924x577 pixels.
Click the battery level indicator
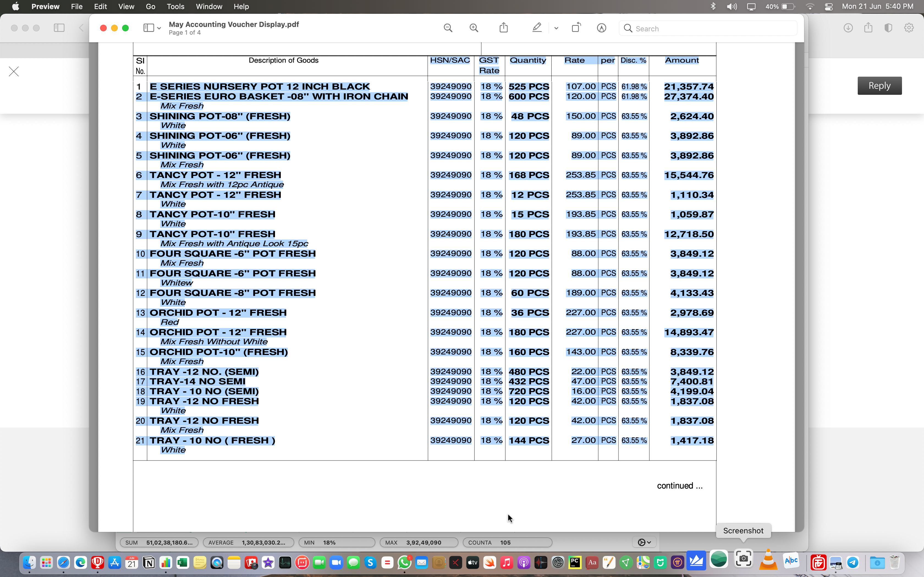point(788,7)
